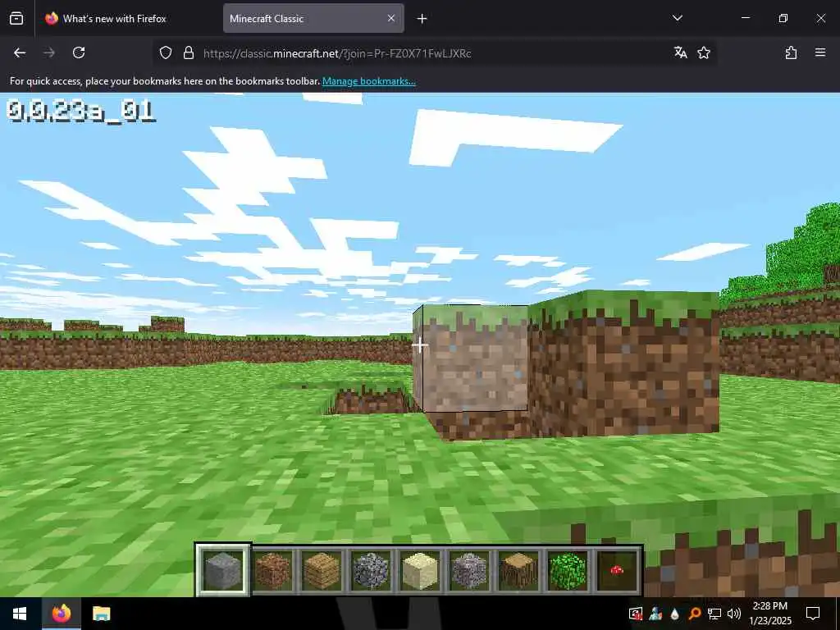Switch to the Minecraft Classic tab

tap(313, 18)
